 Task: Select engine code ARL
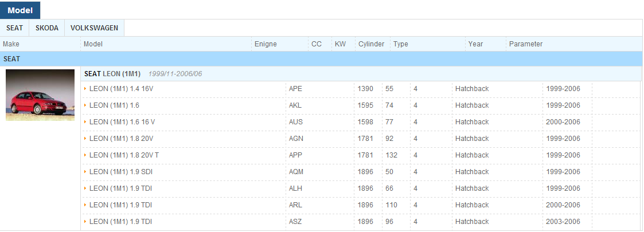coord(295,205)
